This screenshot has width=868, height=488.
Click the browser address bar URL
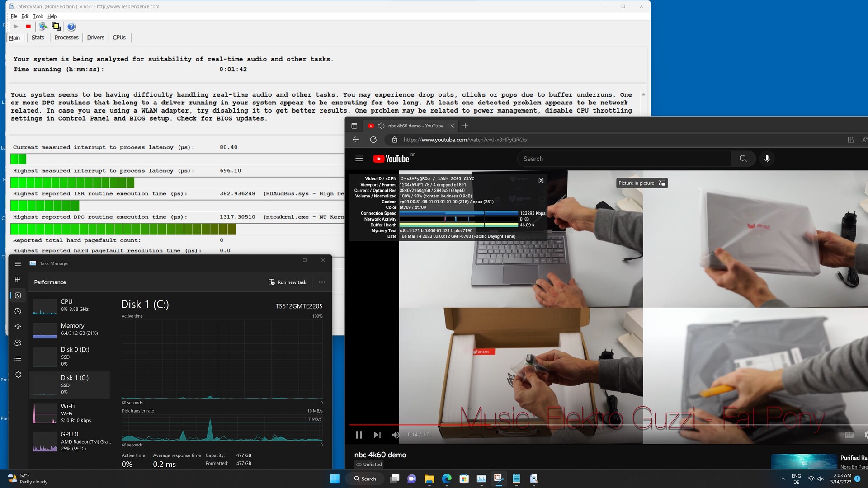click(x=465, y=140)
